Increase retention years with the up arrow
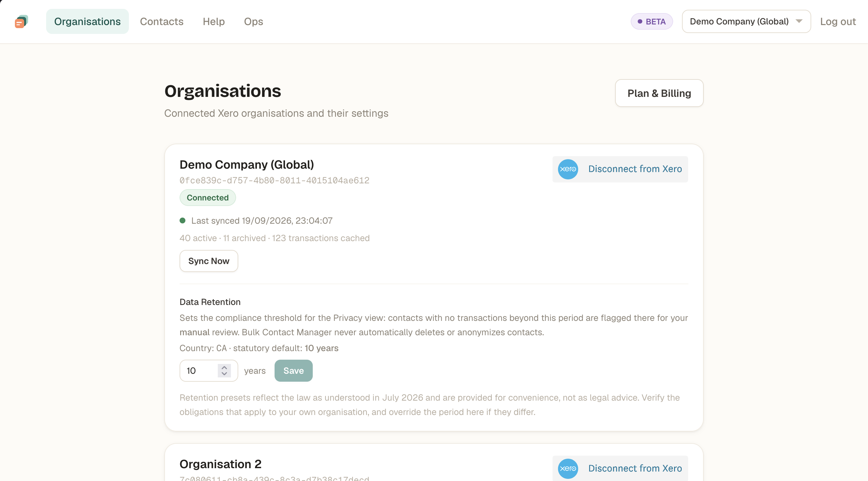This screenshot has width=868, height=481. (x=224, y=367)
